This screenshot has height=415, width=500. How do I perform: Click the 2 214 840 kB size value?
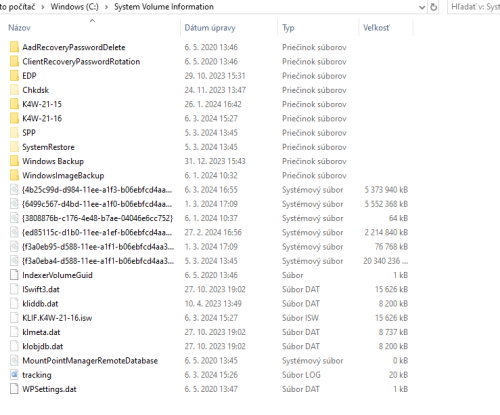tap(386, 233)
